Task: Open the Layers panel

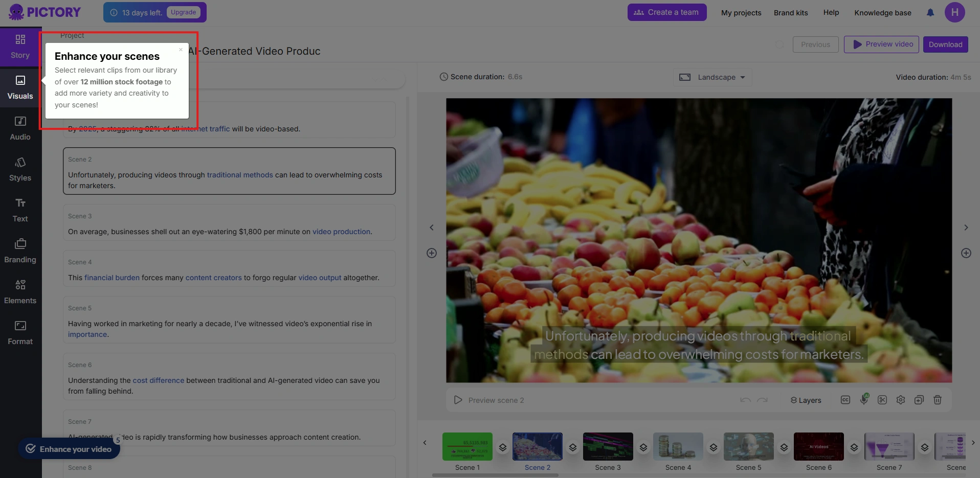Action: [x=806, y=400]
